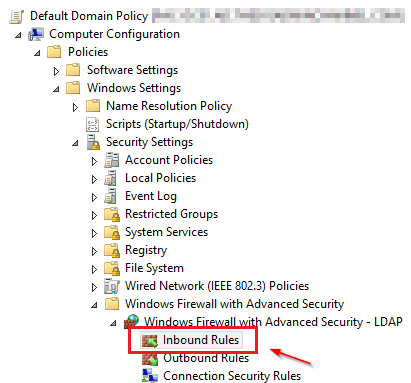The height and width of the screenshot is (383, 411).
Task: Click the firewall globe icon for LDAP node
Action: coord(131,321)
